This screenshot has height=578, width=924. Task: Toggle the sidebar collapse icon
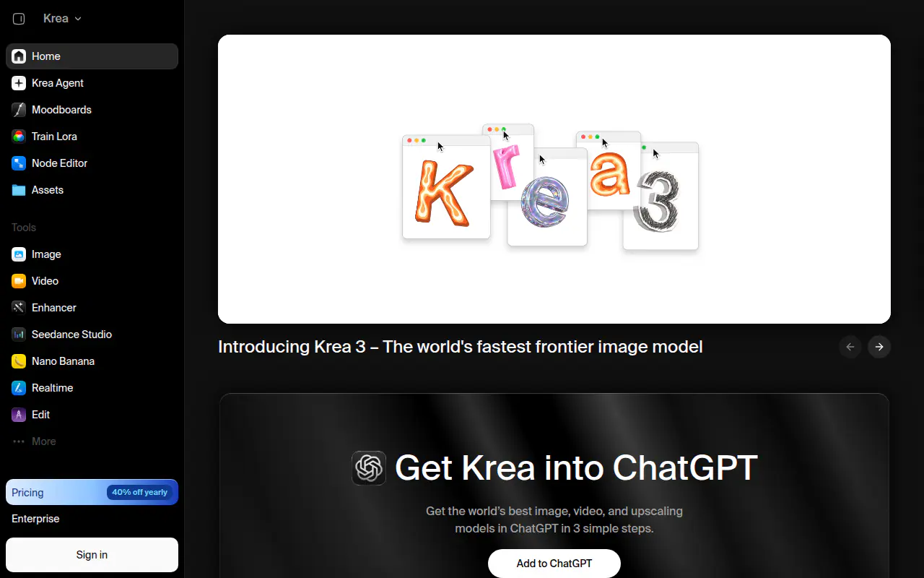[19, 19]
